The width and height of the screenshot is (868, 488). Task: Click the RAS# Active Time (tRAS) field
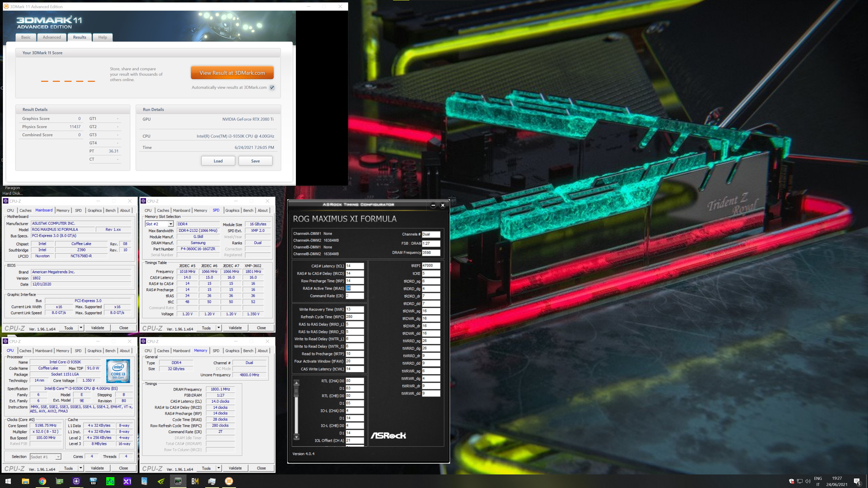click(x=355, y=288)
